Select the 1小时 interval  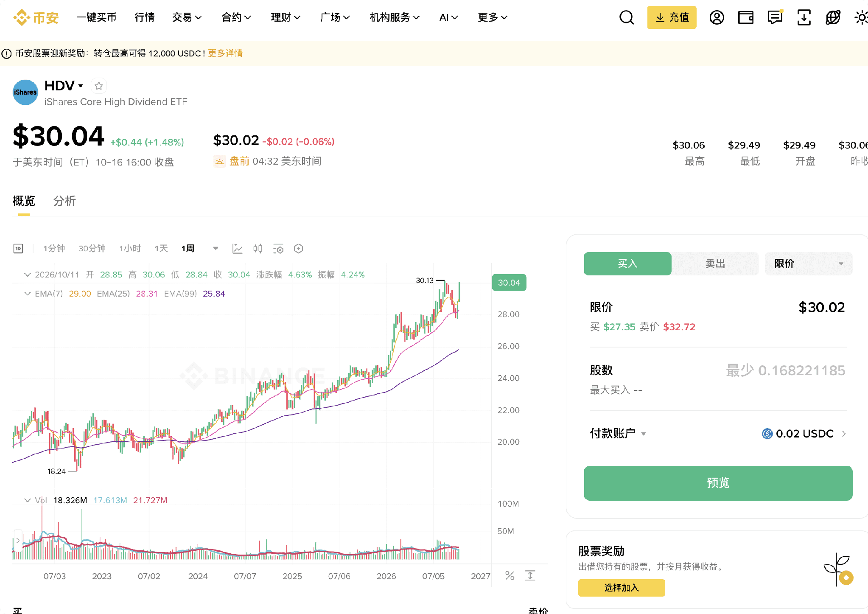click(130, 249)
